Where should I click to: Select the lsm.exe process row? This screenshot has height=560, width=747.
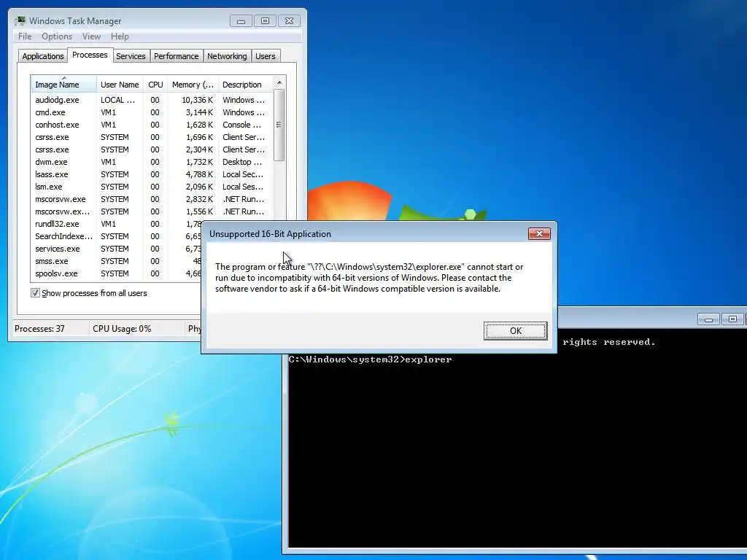pyautogui.click(x=152, y=187)
